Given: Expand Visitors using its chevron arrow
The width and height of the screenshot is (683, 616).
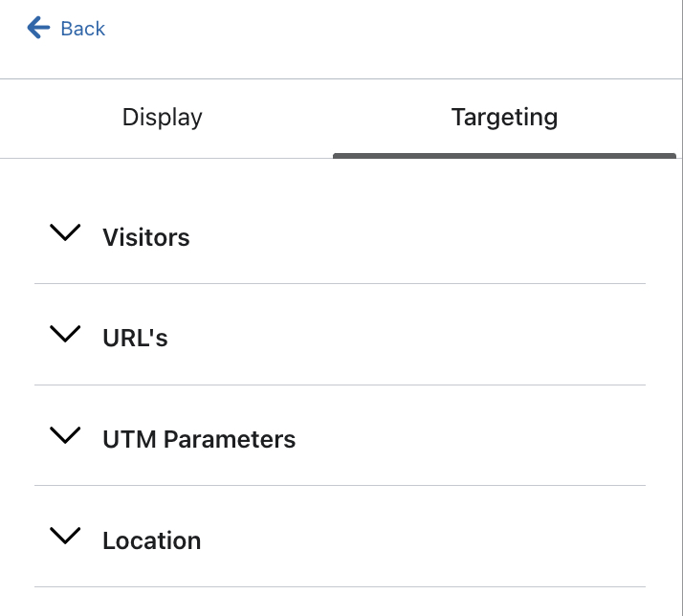Looking at the screenshot, I should [65, 232].
